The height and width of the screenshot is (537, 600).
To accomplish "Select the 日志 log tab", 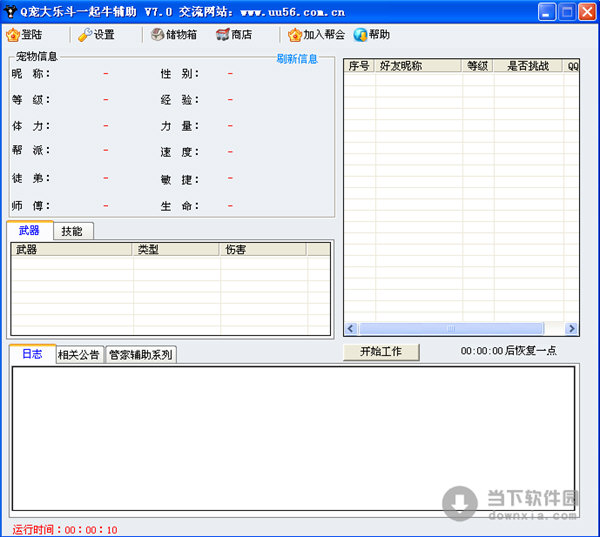I will (x=32, y=354).
